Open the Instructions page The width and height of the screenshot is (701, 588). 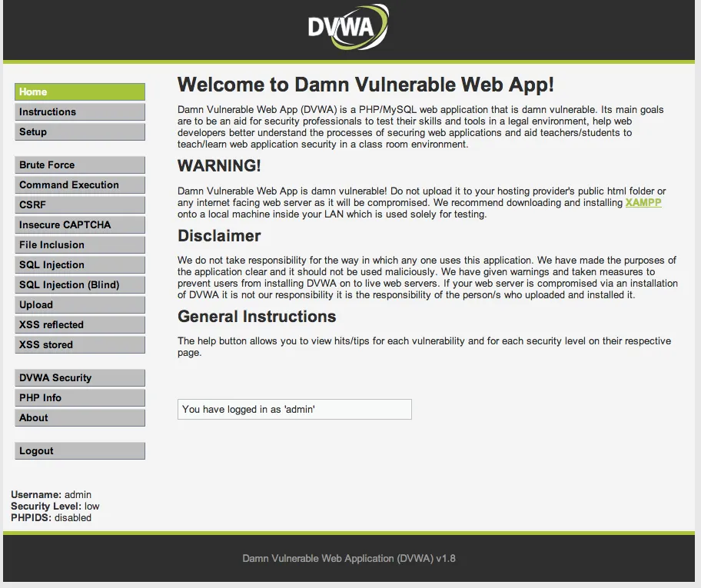pos(79,111)
